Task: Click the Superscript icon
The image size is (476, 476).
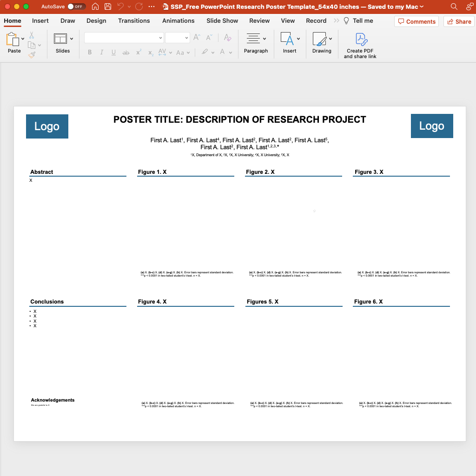Action: [x=138, y=52]
